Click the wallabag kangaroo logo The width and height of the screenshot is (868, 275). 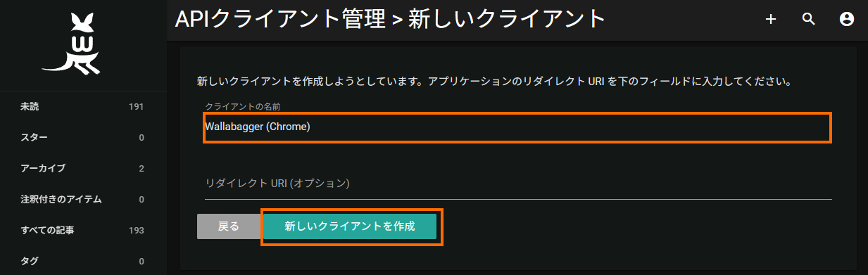[74, 44]
